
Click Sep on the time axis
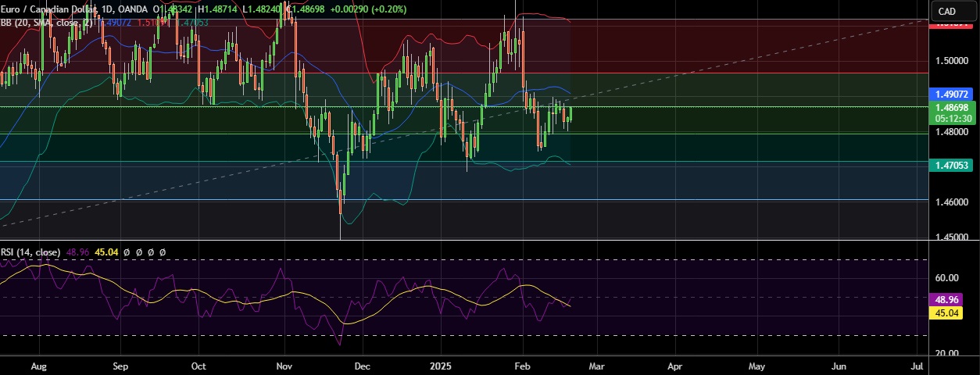point(120,365)
